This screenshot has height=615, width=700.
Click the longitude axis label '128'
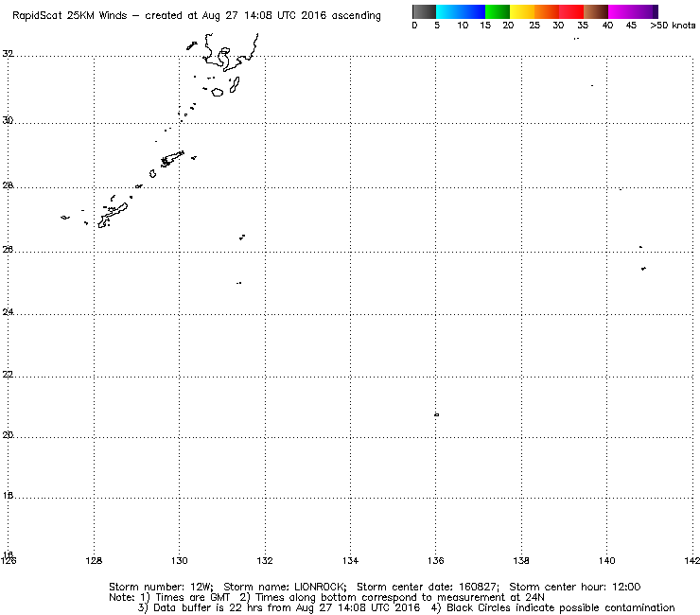pos(94,560)
